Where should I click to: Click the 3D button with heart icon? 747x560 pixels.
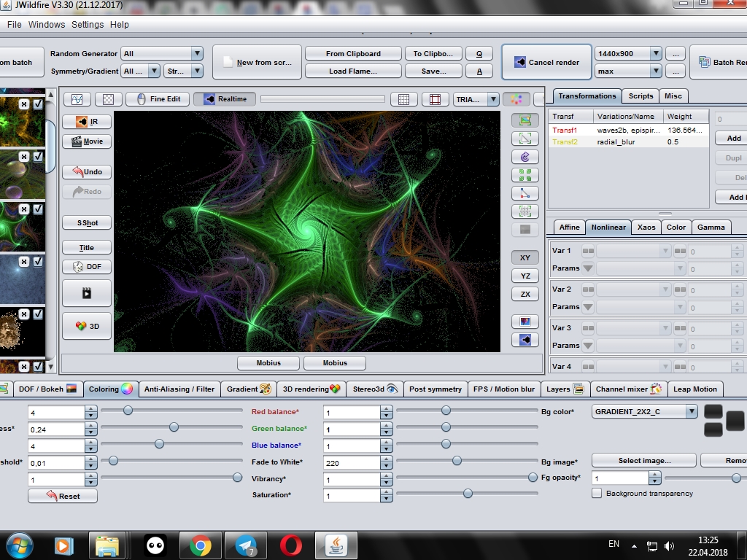point(87,326)
